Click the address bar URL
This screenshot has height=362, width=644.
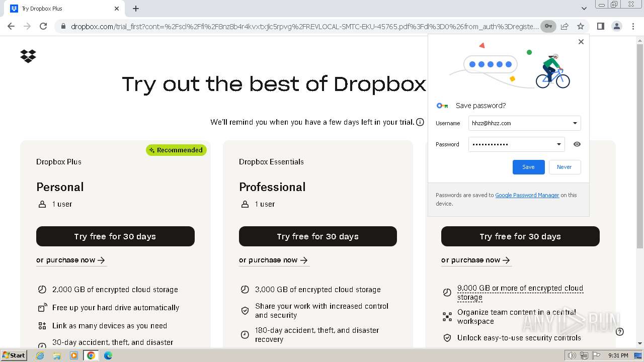tap(304, 26)
